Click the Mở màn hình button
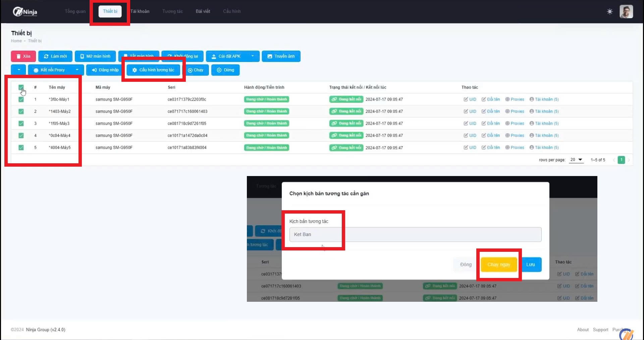 [95, 56]
